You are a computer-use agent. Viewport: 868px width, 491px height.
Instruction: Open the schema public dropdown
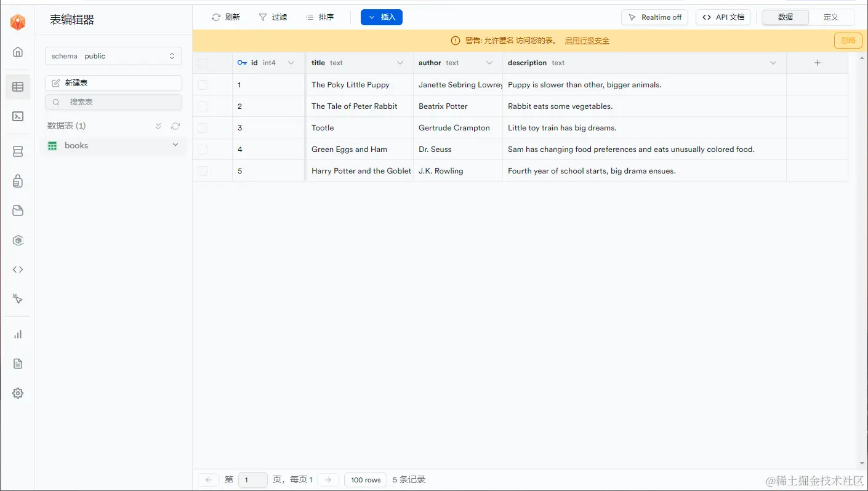(x=113, y=56)
